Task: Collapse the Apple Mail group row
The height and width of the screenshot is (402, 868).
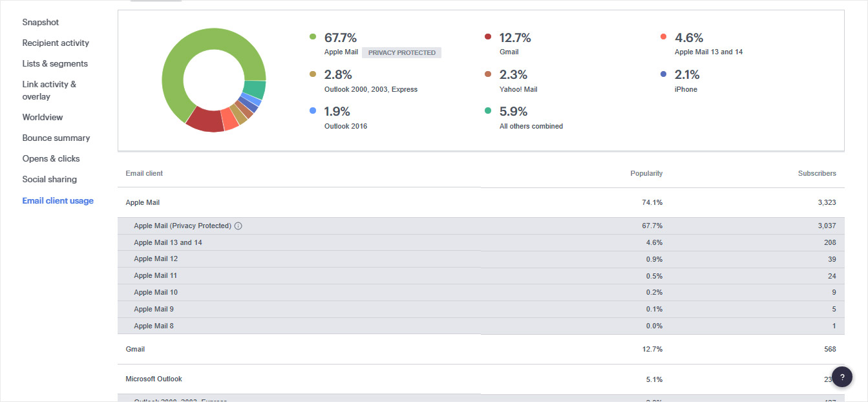Action: [x=481, y=202]
